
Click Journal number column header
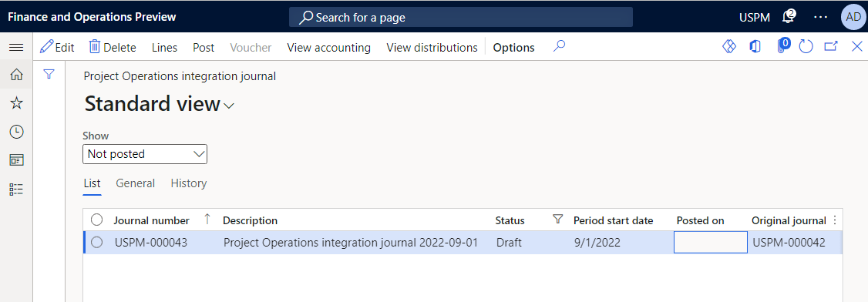151,220
